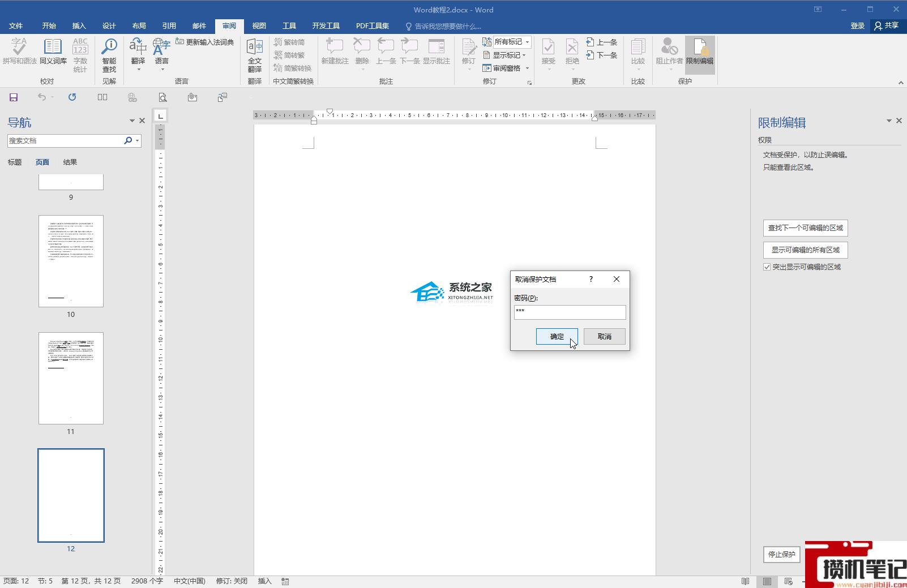Click the side-by-side reading view icon
Image resolution: width=907 pixels, height=588 pixels.
pos(102,97)
